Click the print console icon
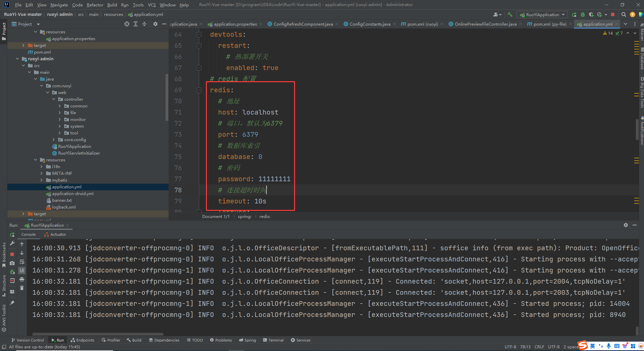Image resolution: width=644 pixels, height=351 pixels. pos(22,279)
